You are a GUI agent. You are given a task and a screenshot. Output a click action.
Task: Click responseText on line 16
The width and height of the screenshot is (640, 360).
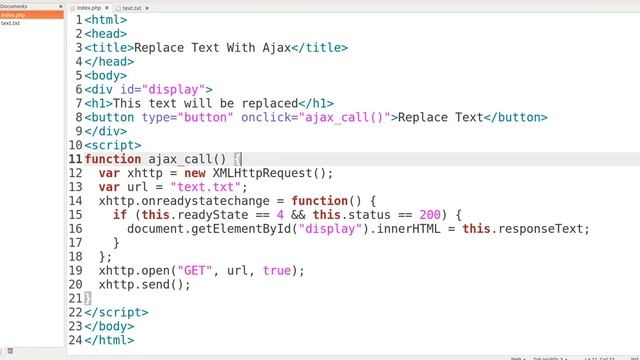[x=540, y=228]
